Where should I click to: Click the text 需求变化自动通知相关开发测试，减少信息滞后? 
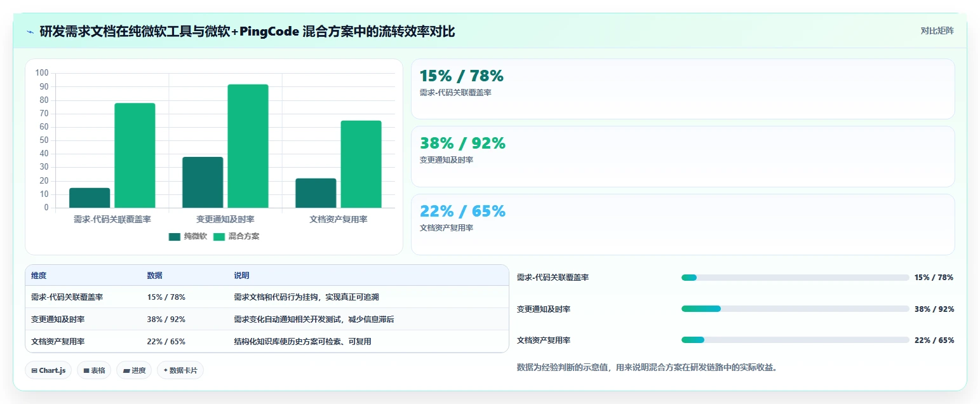(314, 320)
